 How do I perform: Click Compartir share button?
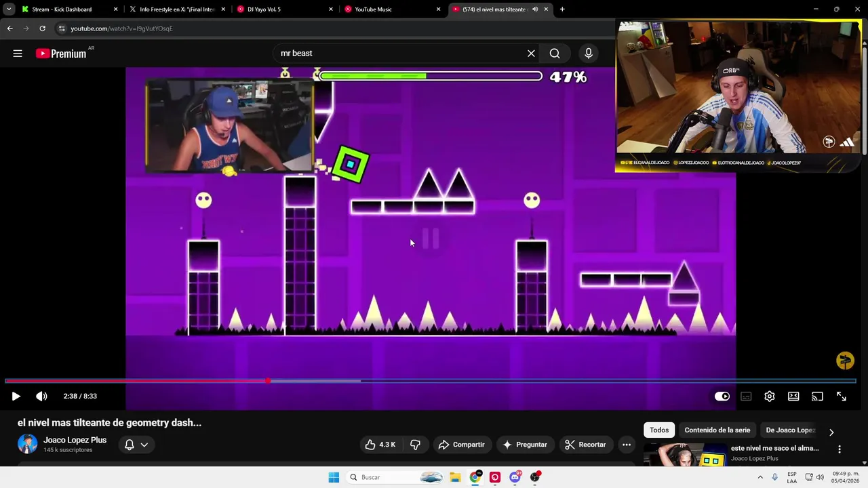click(x=461, y=445)
